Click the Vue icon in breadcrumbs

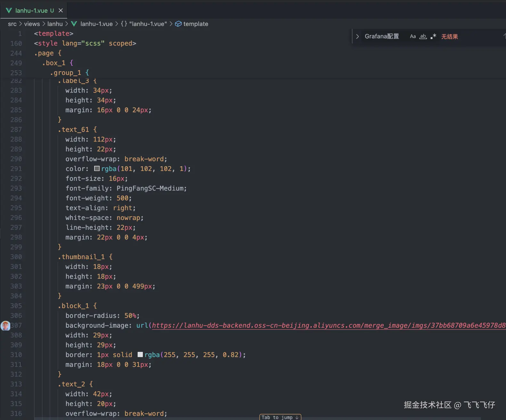point(74,24)
